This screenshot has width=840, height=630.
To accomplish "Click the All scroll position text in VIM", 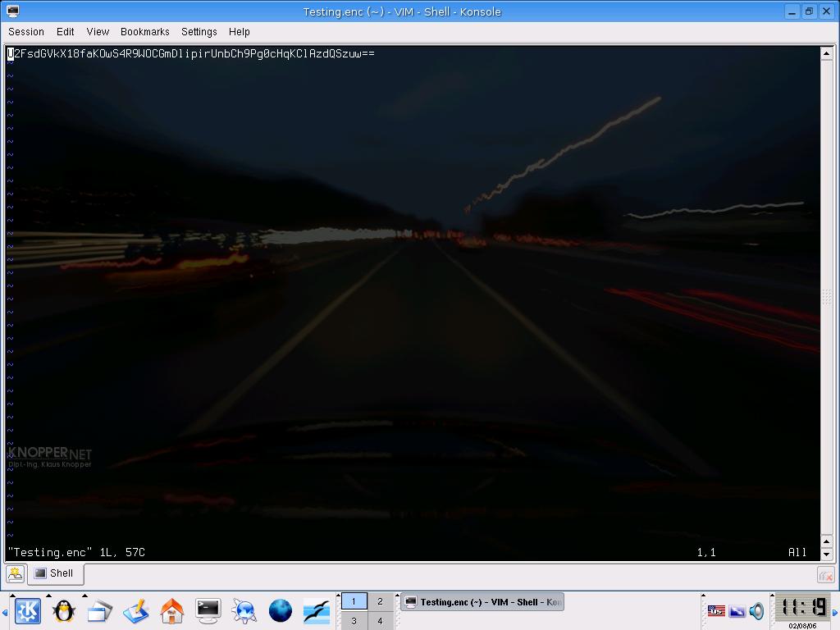I will coord(797,552).
